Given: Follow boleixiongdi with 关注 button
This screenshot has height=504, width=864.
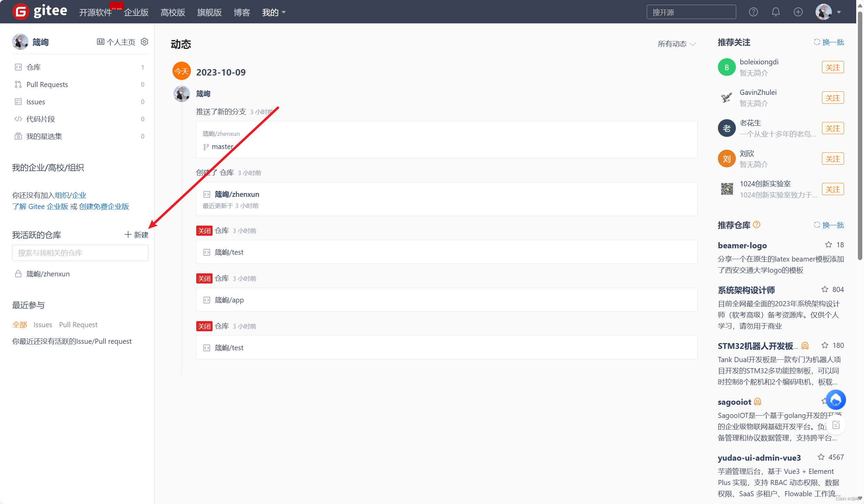Looking at the screenshot, I should 833,67.
